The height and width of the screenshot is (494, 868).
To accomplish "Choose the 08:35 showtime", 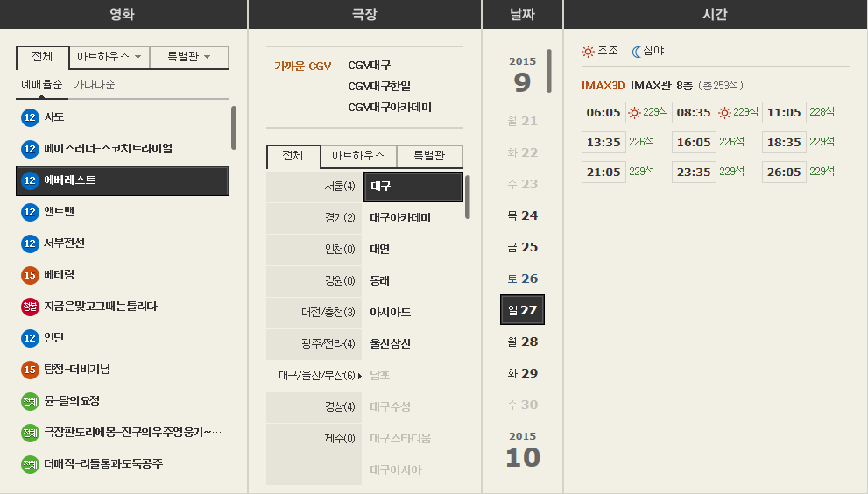I will tap(695, 113).
